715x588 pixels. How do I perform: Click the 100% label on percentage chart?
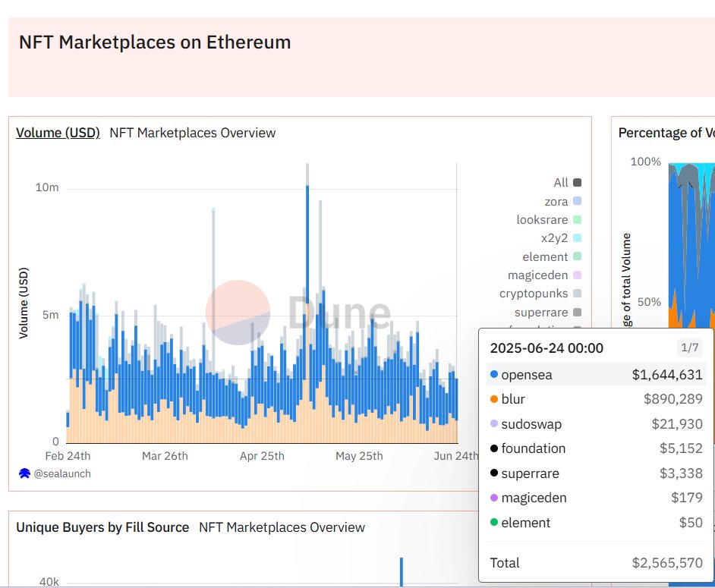pyautogui.click(x=645, y=162)
